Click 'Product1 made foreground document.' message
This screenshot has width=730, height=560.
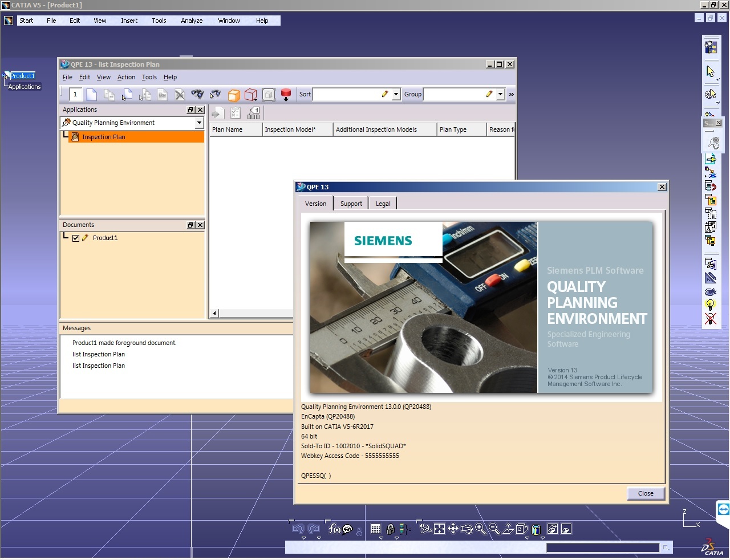124,343
